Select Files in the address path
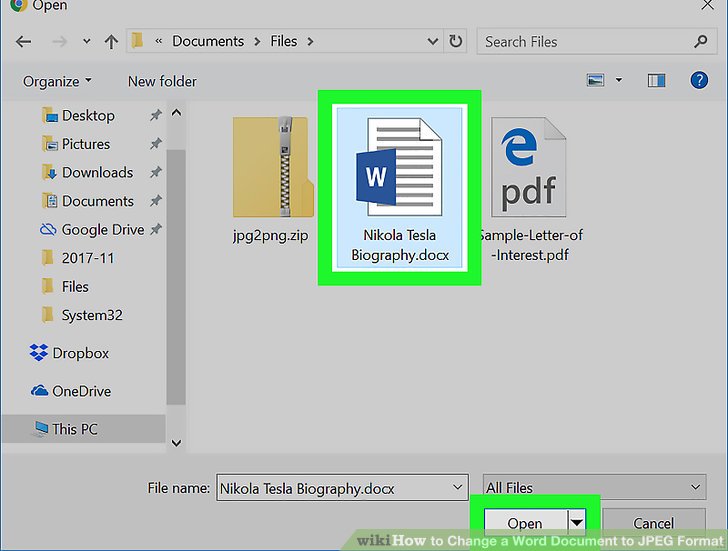This screenshot has width=728, height=551. pos(283,41)
